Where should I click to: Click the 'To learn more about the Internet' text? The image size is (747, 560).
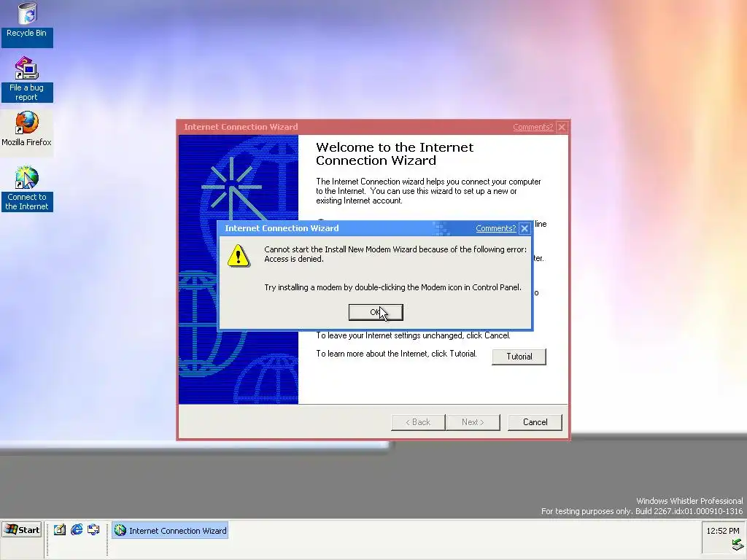396,354
